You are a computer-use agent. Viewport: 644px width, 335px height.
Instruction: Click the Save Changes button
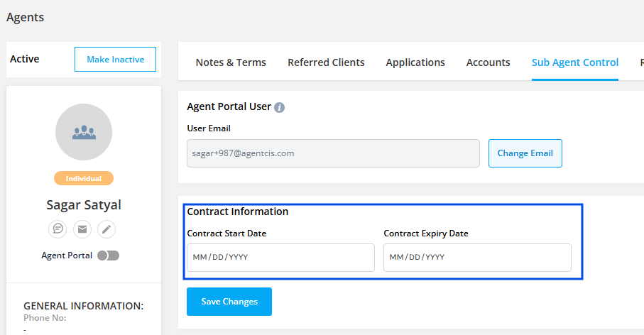click(x=229, y=302)
